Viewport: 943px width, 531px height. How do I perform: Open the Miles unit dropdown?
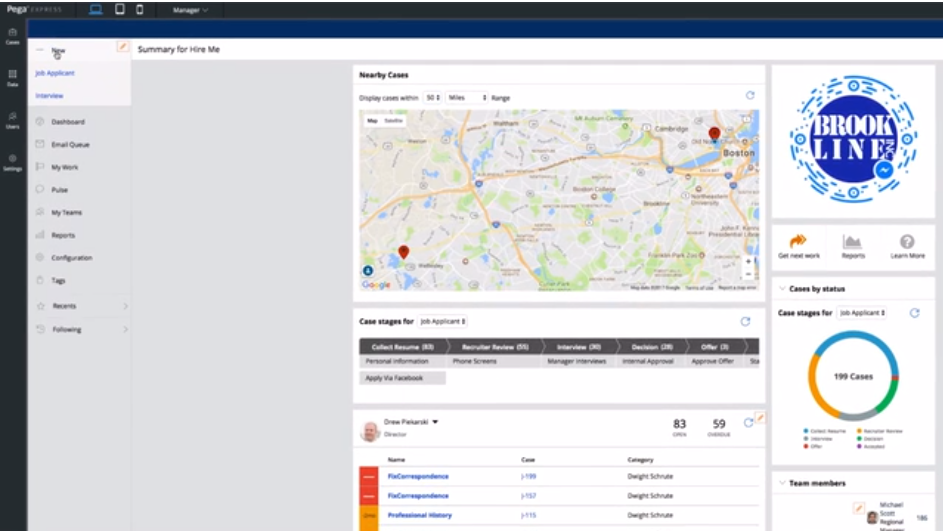coord(467,97)
